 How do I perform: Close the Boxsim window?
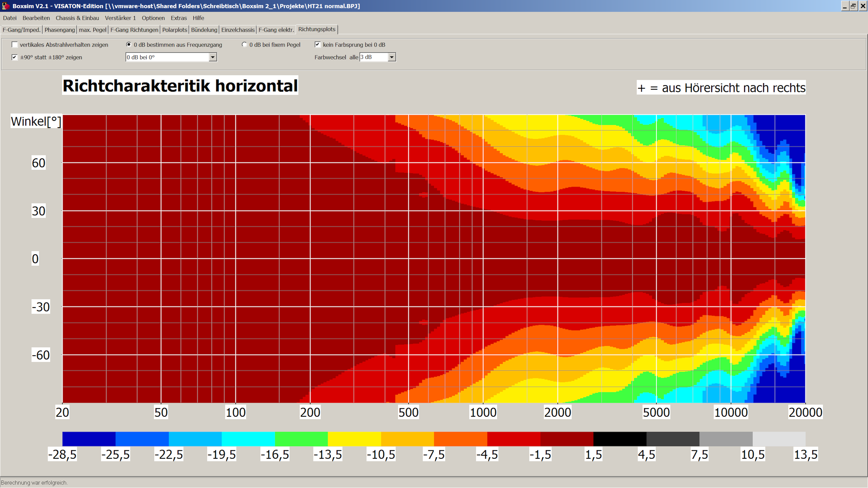coord(863,6)
